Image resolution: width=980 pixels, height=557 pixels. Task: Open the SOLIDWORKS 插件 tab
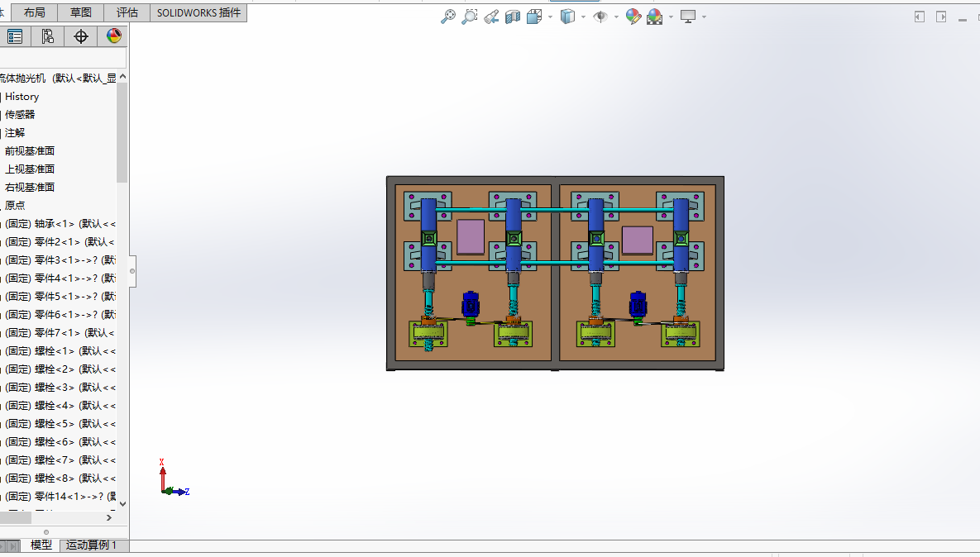click(198, 12)
